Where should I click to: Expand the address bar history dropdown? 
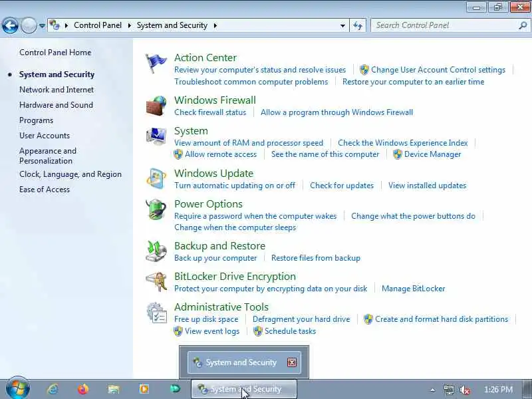(342, 25)
